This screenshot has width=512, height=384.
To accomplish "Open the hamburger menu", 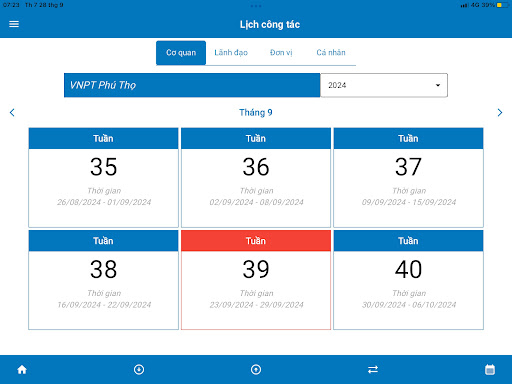I will pyautogui.click(x=14, y=24).
